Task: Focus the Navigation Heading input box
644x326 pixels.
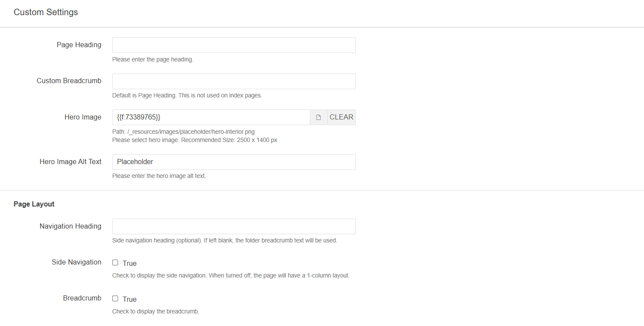Action: click(x=234, y=226)
